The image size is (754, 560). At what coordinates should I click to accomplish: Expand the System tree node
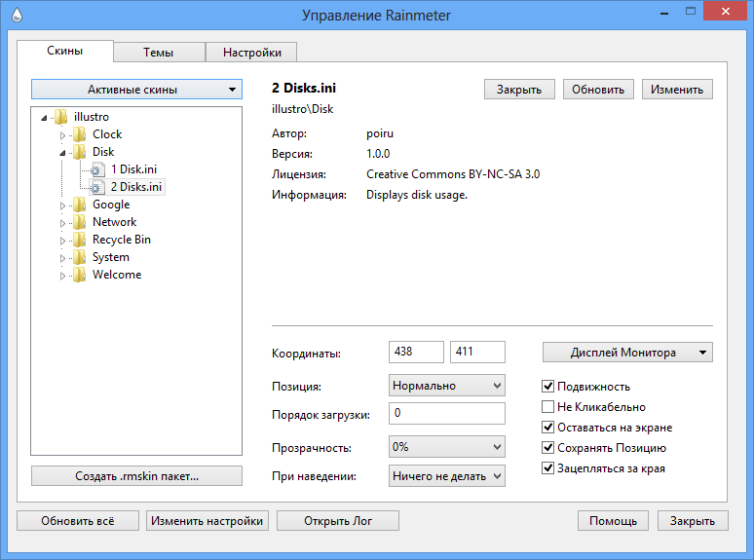62,258
